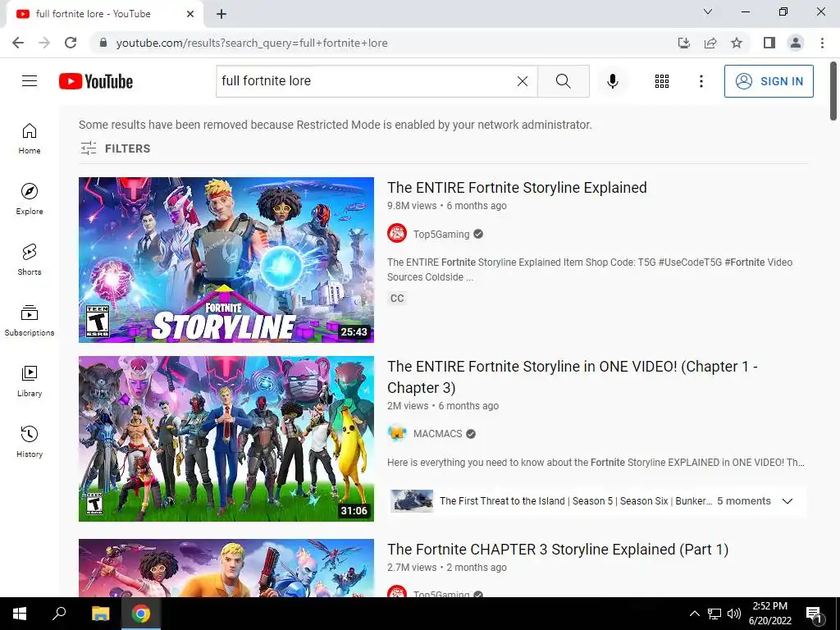Screen dimensions: 840x630
Task: Click 'The First Threat to the Island' moment
Action: [x=502, y=501]
